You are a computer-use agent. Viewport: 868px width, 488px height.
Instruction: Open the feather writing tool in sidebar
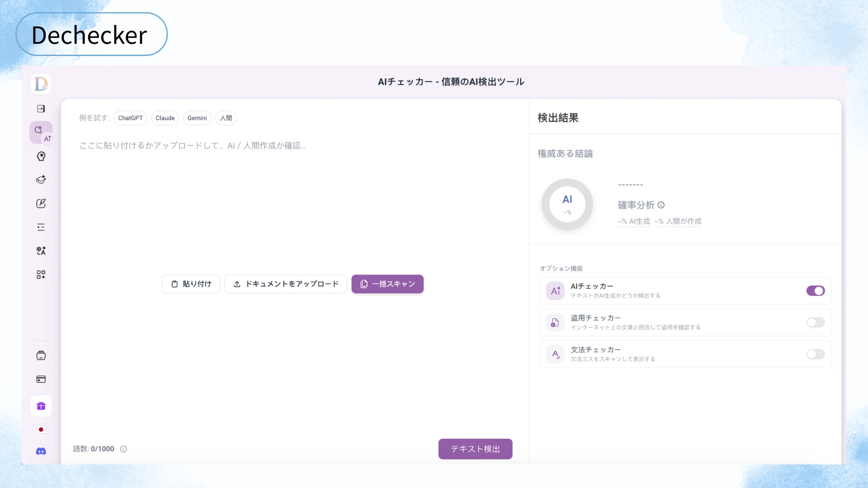(x=41, y=203)
